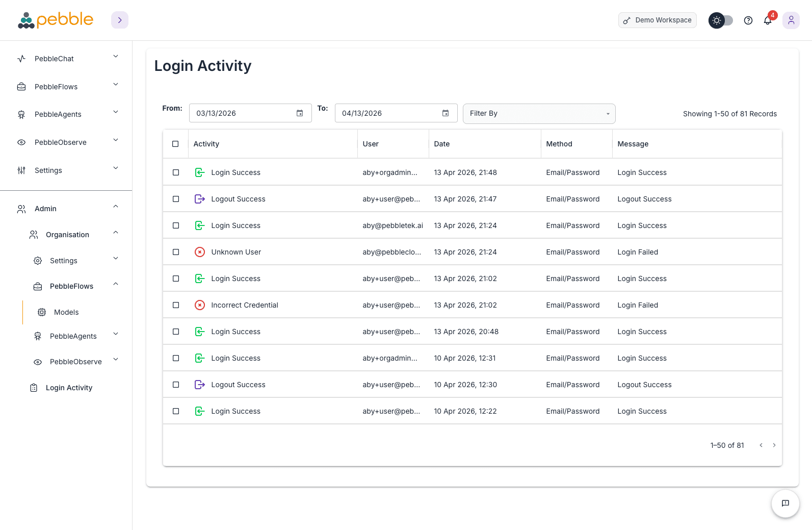The width and height of the screenshot is (812, 530).
Task: Tick the checkbox for the aby@pebbletek.ai row
Action: pos(176,225)
